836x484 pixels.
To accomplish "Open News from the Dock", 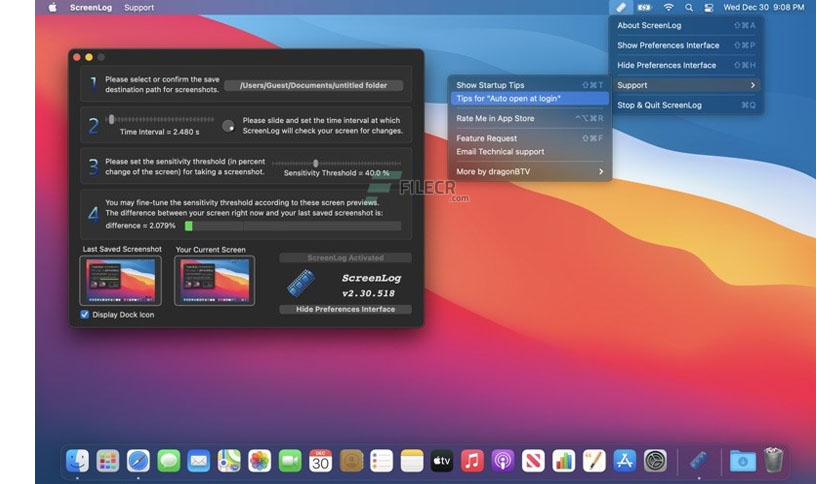I will (533, 461).
